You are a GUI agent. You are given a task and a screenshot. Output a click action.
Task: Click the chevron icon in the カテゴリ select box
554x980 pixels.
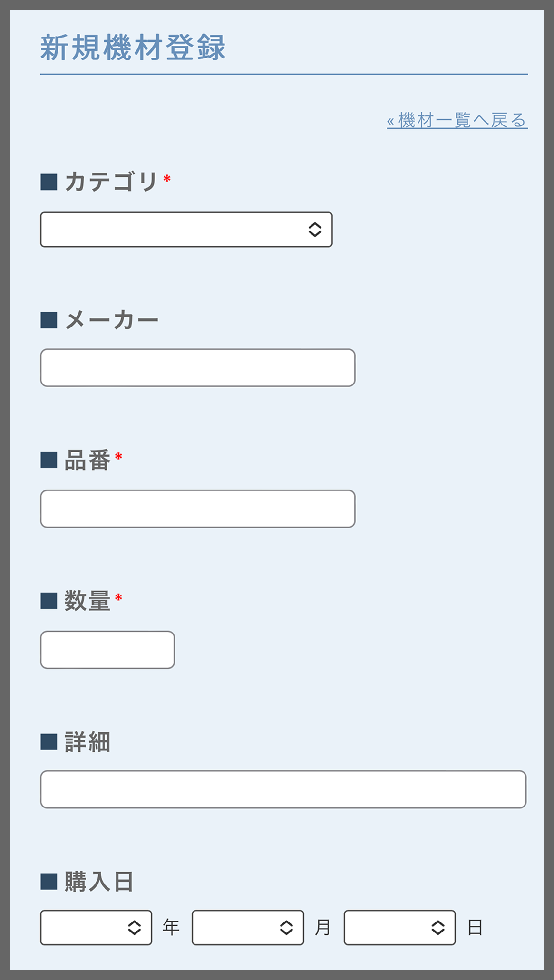tap(314, 230)
